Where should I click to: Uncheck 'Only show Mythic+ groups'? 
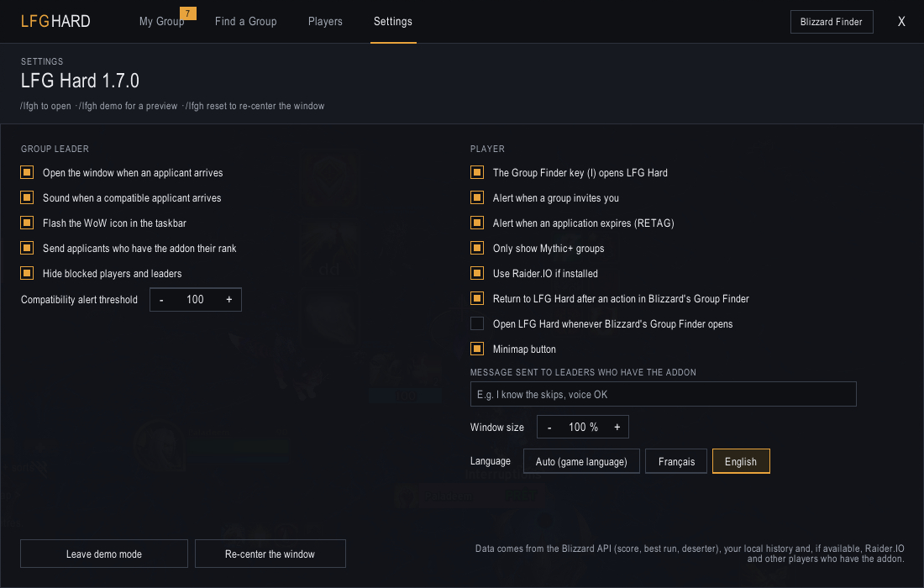click(477, 248)
